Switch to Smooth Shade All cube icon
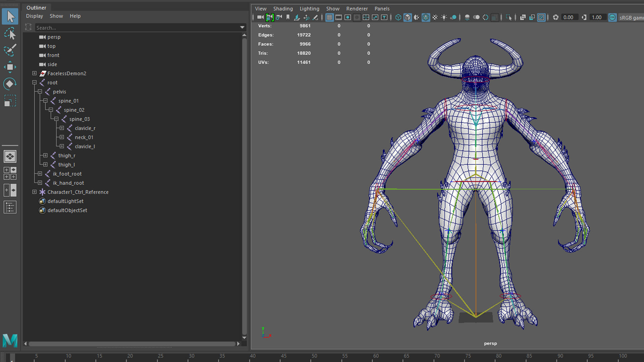The width and height of the screenshot is (644, 362). [408, 17]
